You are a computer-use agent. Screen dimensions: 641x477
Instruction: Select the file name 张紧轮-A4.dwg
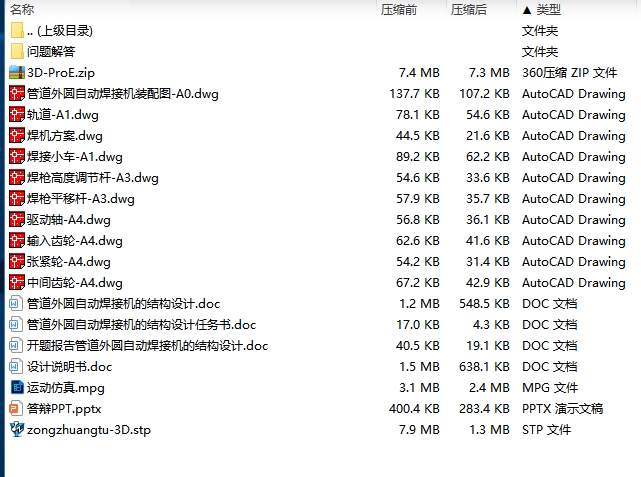click(69, 262)
